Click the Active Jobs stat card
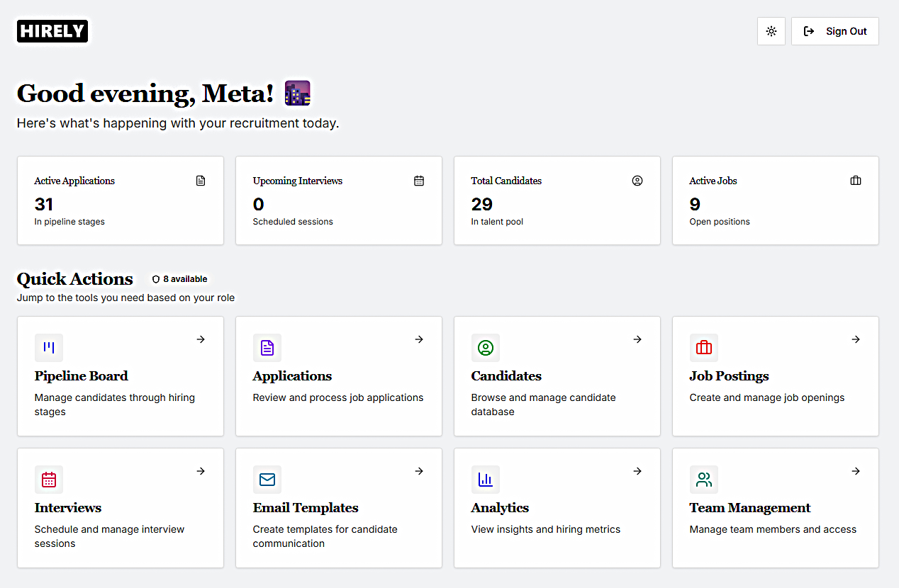This screenshot has width=899, height=588. tap(775, 200)
